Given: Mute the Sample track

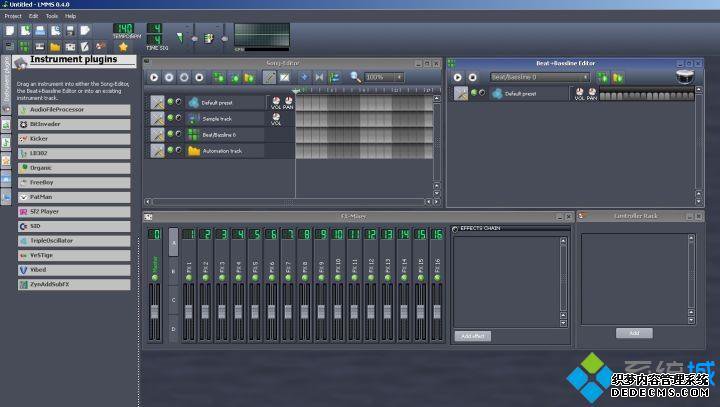Looking at the screenshot, I should [170, 118].
